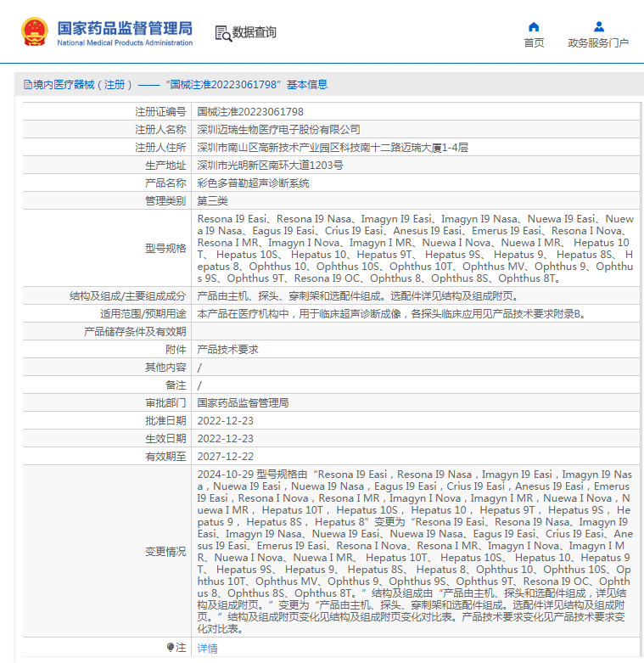Select 深圳迈瑞生物医疗电子股份有限公司 registrant name
This screenshot has width=644, height=663.
point(278,129)
